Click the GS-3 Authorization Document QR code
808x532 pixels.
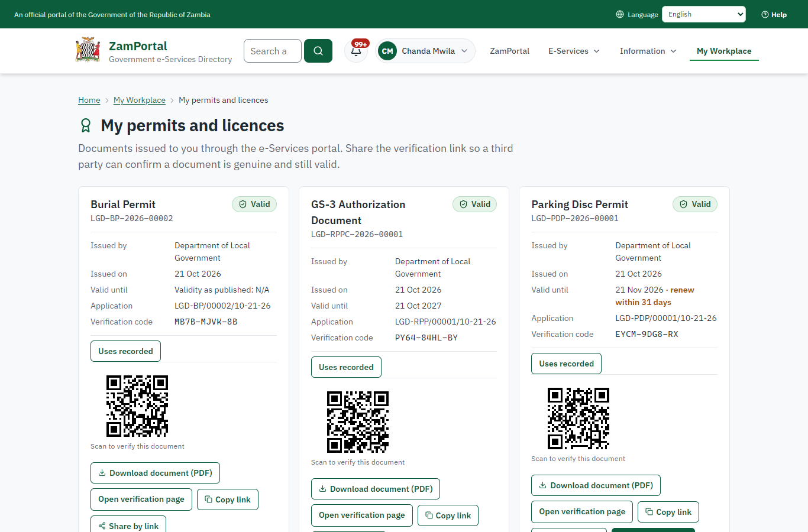358,422
